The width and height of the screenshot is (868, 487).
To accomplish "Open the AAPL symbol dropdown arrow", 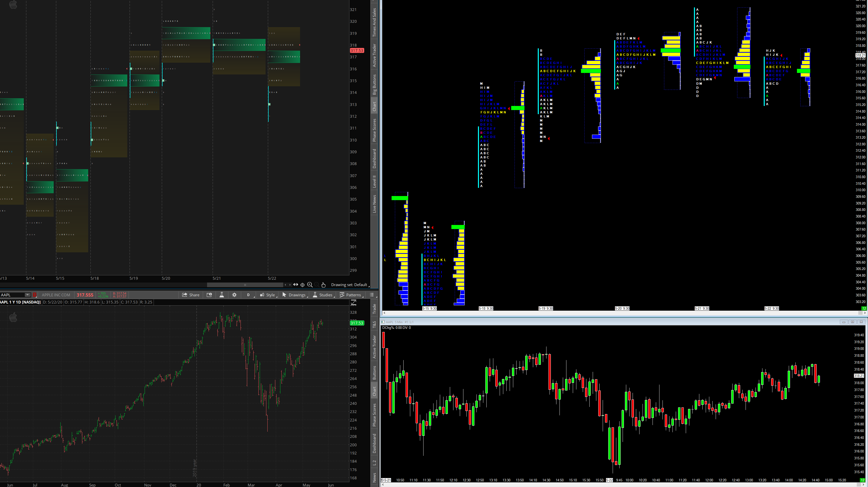I will point(28,295).
